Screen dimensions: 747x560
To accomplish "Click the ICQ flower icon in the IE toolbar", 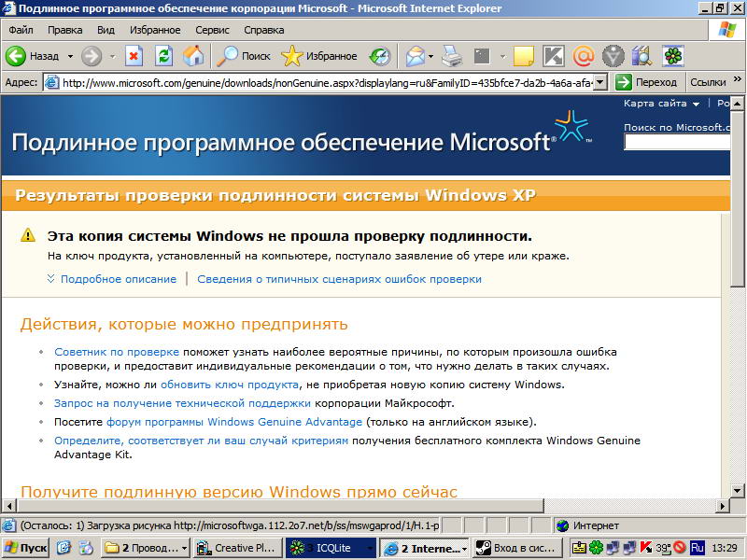I will pyautogui.click(x=672, y=56).
